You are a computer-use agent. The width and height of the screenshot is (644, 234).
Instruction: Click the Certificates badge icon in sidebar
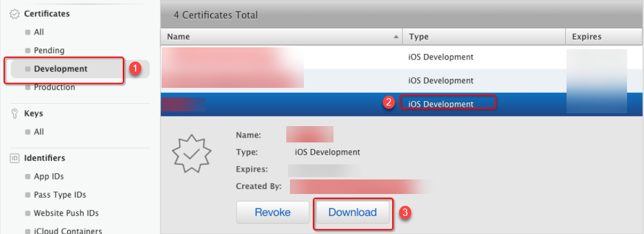[x=15, y=14]
